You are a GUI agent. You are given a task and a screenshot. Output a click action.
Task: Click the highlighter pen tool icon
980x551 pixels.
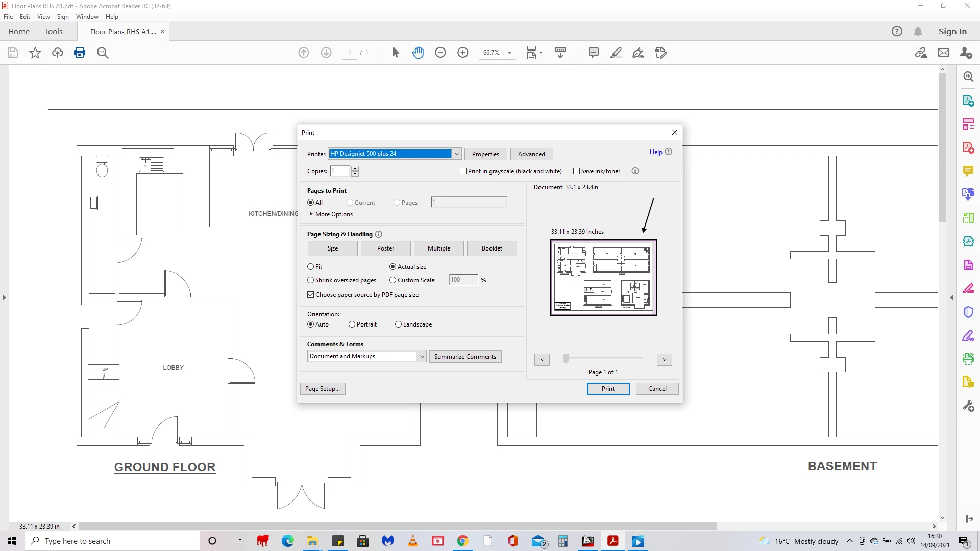[x=616, y=53]
